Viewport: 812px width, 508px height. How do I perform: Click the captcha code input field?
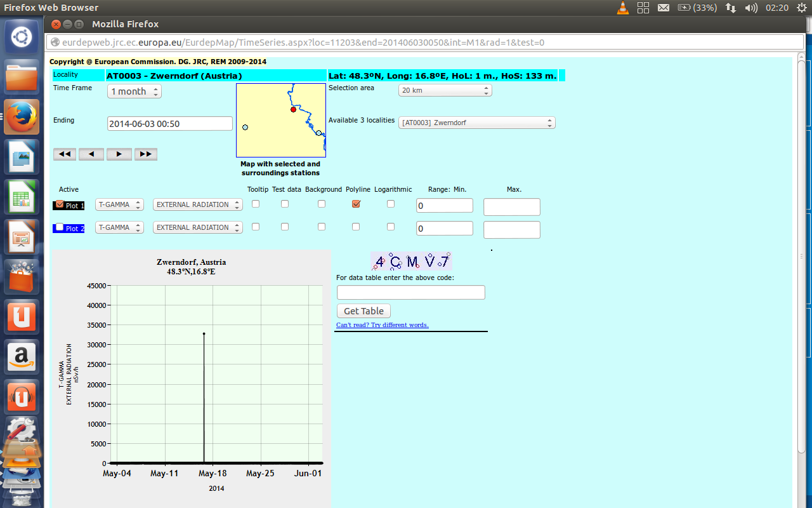pos(410,292)
